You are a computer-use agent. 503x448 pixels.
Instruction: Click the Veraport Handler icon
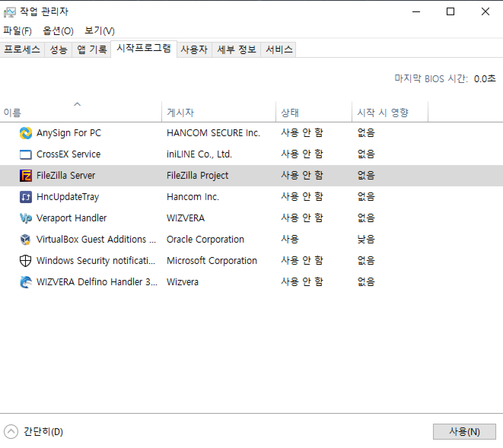(25, 218)
